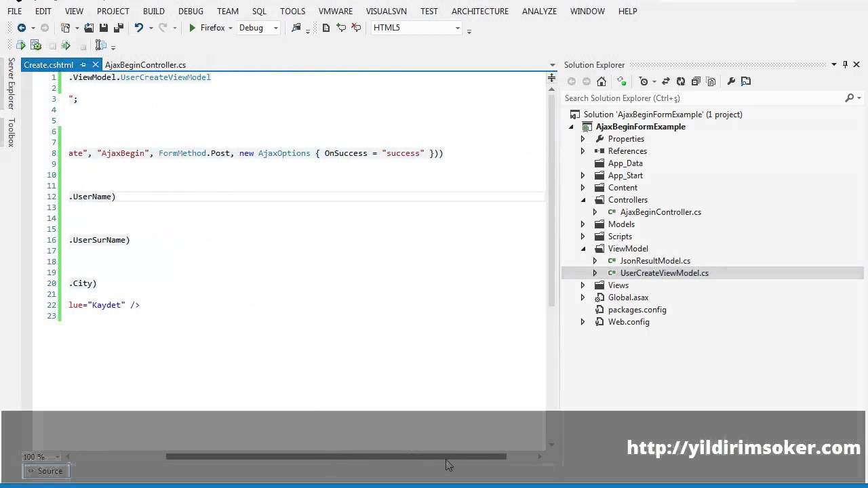This screenshot has width=868, height=488.
Task: Toggle the pin on Create.cshtml tab
Action: tap(83, 65)
